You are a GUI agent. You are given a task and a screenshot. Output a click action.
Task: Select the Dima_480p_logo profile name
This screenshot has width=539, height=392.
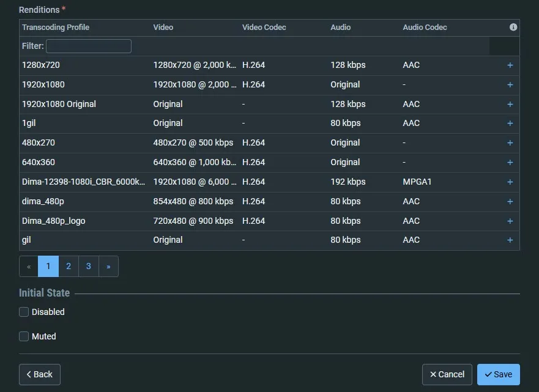tap(54, 221)
